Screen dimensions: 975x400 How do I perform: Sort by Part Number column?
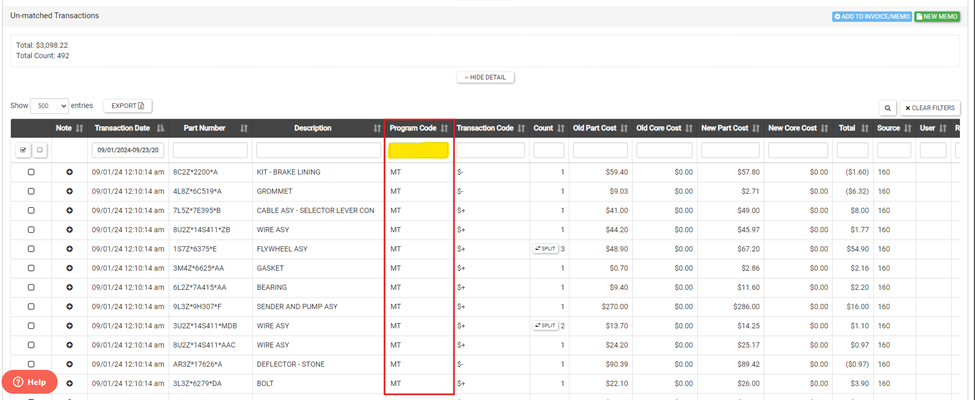click(x=244, y=128)
